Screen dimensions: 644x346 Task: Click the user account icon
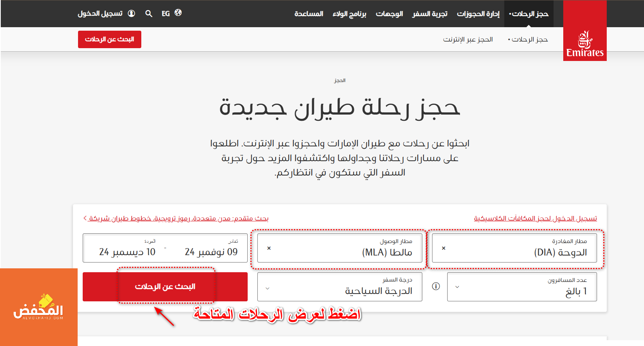pos(132,14)
